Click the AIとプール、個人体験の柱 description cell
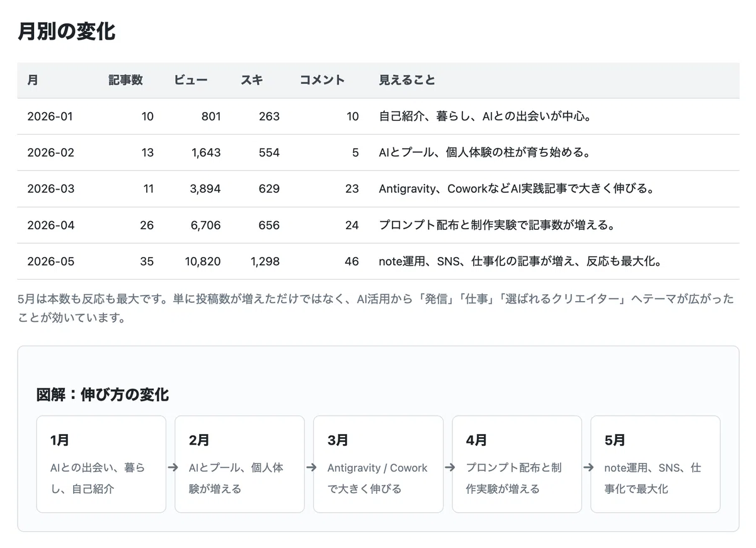This screenshot has height=548, width=756. 484,152
